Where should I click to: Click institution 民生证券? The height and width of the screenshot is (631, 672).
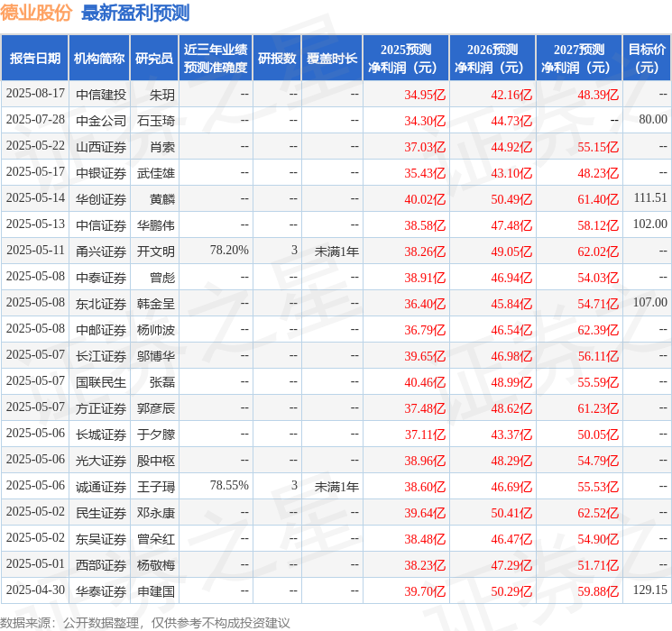click(101, 512)
